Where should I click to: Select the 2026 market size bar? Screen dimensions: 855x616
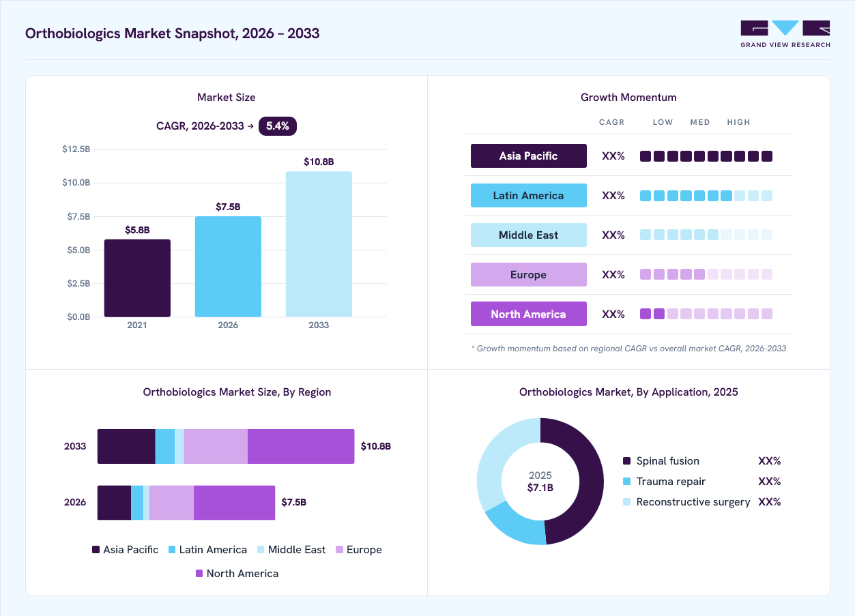(x=228, y=267)
